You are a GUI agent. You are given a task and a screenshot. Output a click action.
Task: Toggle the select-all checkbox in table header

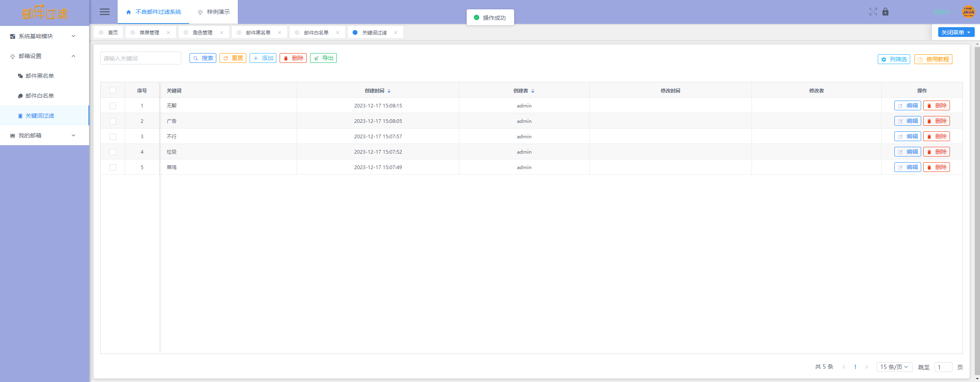(x=113, y=90)
